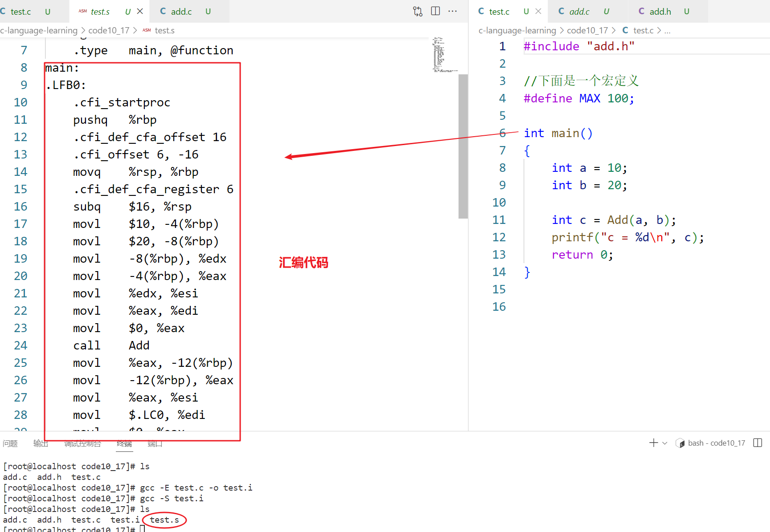770x532 pixels.
Task: Click the 'call Add' instruction line
Action: [x=111, y=345]
